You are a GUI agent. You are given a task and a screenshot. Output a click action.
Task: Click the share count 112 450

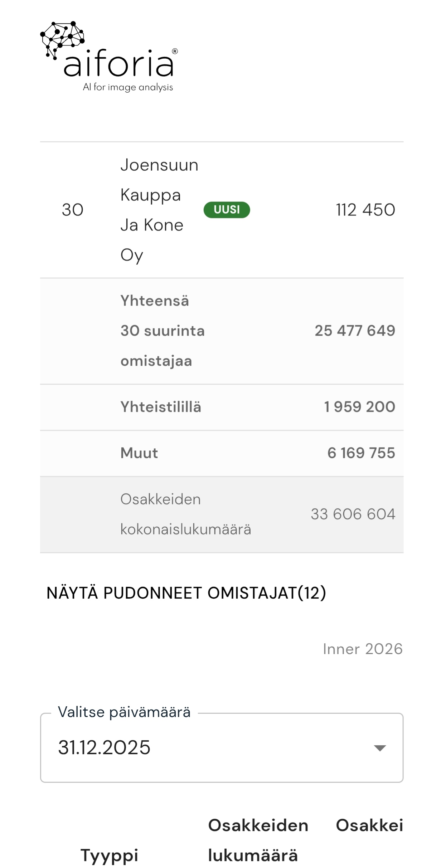365,210
